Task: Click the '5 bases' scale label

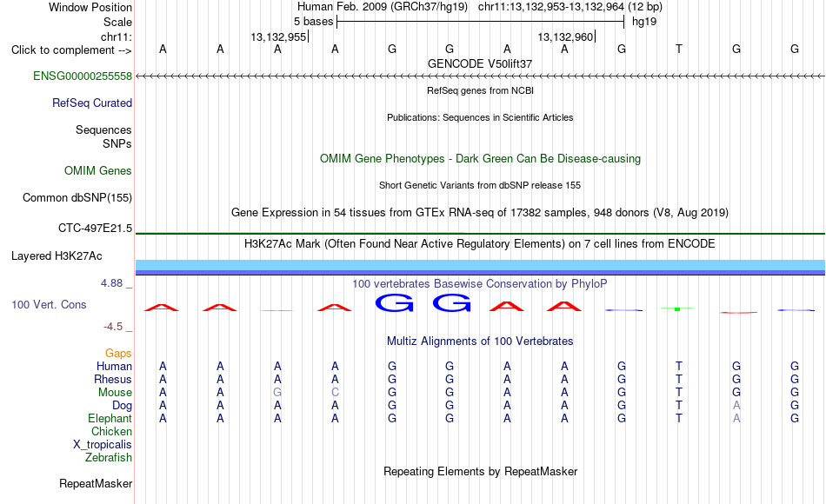Action: pyautogui.click(x=313, y=22)
